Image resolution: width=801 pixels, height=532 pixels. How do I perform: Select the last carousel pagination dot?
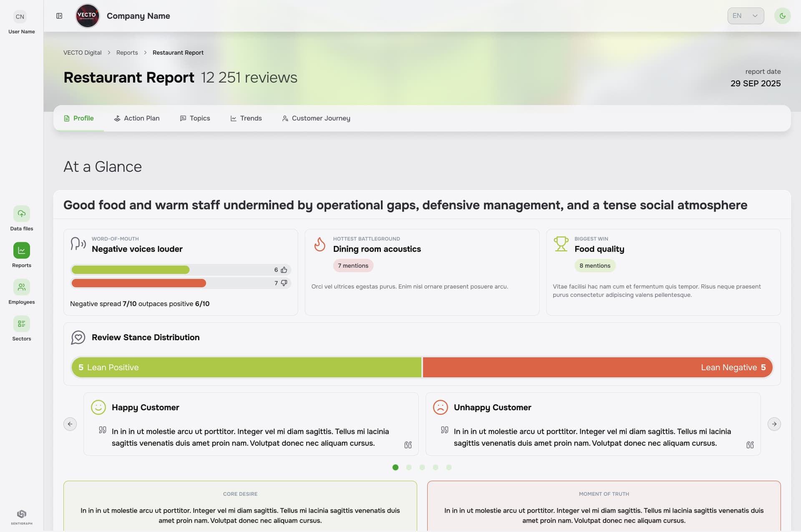click(x=449, y=467)
